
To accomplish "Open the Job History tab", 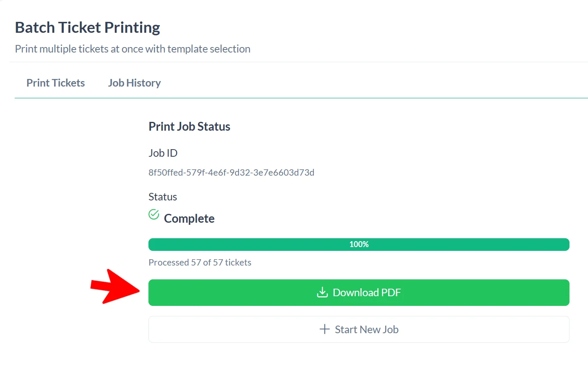I will [135, 83].
